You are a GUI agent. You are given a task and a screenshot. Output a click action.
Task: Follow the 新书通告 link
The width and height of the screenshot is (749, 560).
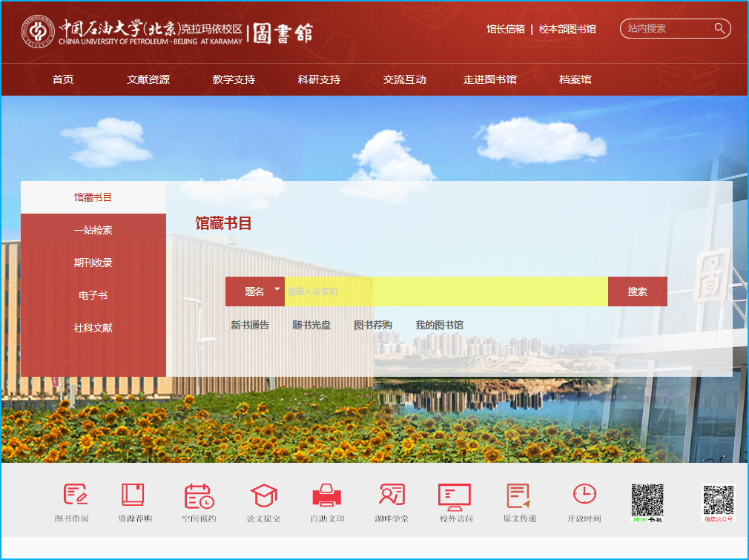click(250, 325)
